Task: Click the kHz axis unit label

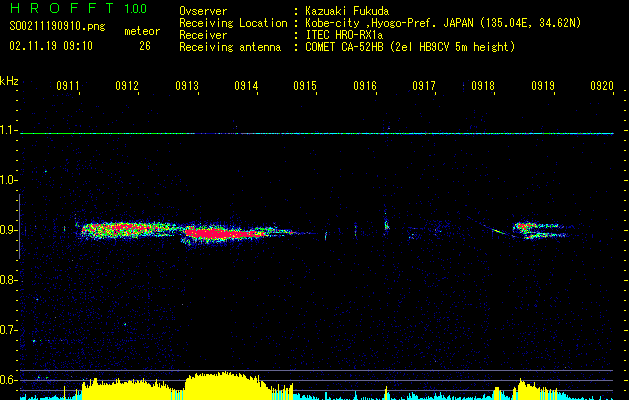Action: pos(9,81)
